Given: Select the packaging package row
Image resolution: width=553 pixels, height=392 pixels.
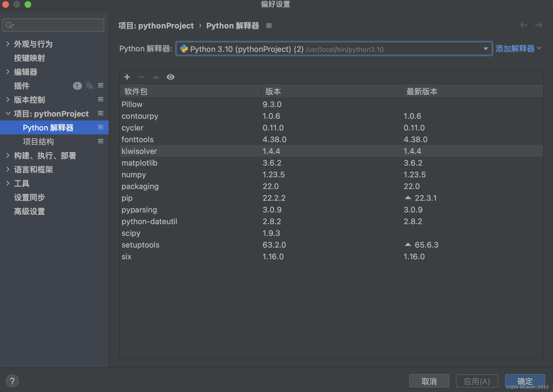Looking at the screenshot, I should [x=331, y=186].
